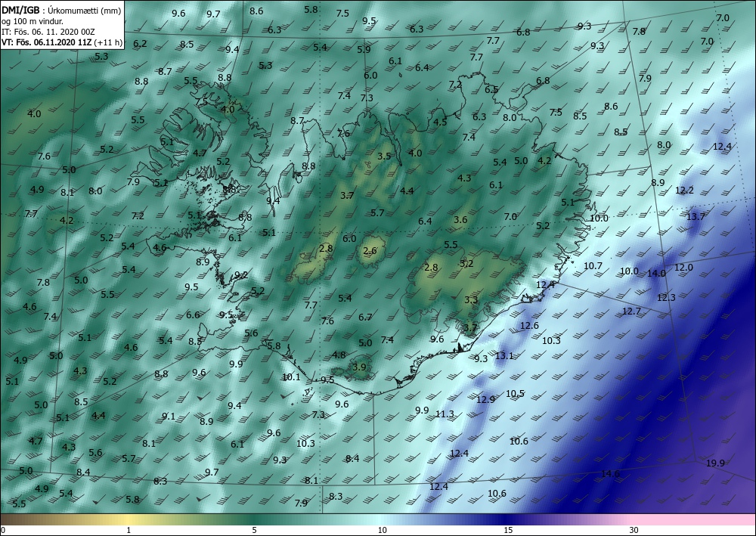Click the 12.0 value on the map
The width and height of the screenshot is (756, 536).
click(683, 268)
